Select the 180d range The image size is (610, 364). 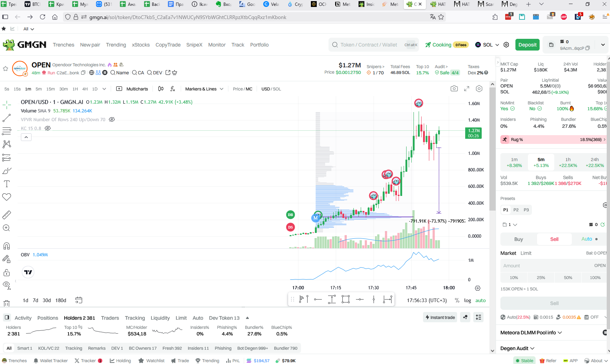[x=61, y=300]
